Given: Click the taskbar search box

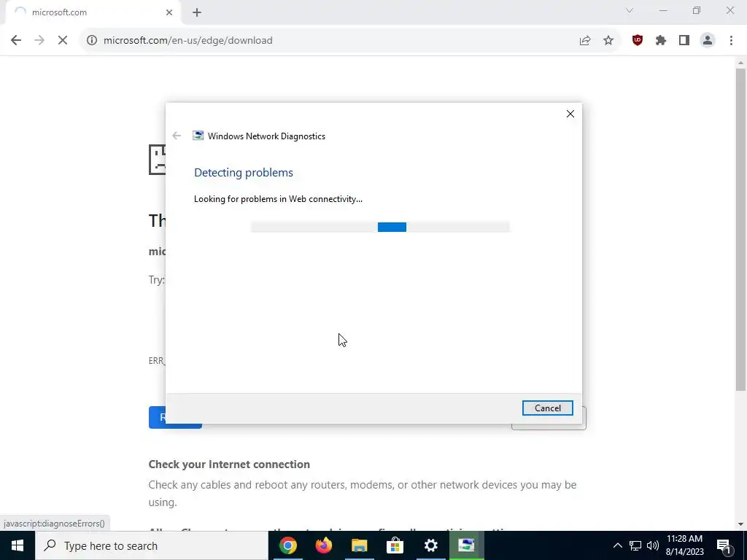Looking at the screenshot, I should tap(152, 545).
